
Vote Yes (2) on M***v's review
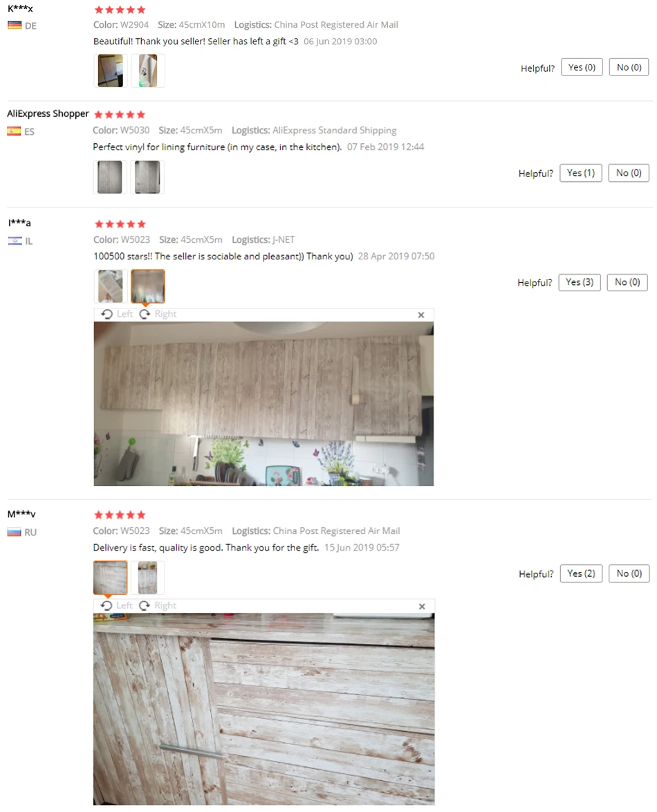(x=581, y=573)
